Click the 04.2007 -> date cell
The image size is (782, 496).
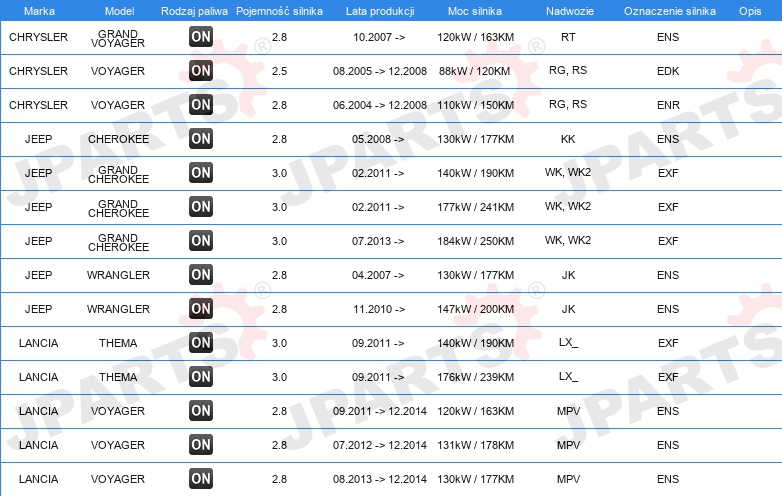[x=378, y=275]
